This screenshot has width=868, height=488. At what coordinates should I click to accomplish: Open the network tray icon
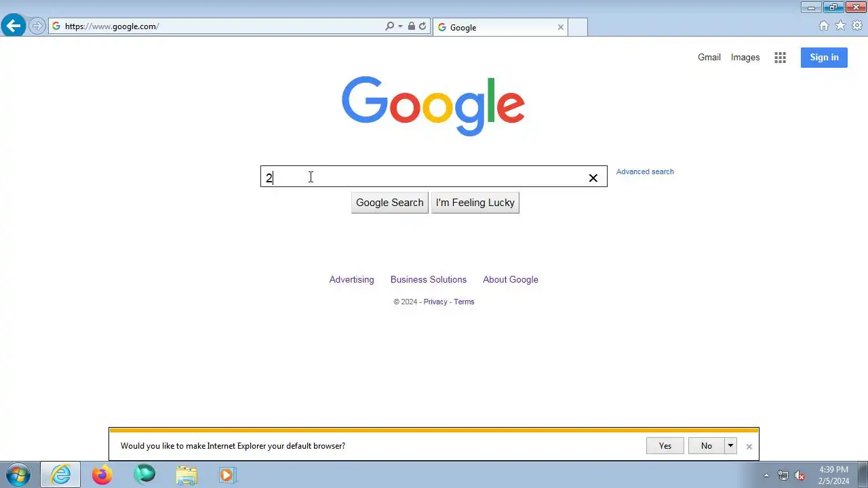click(x=783, y=476)
